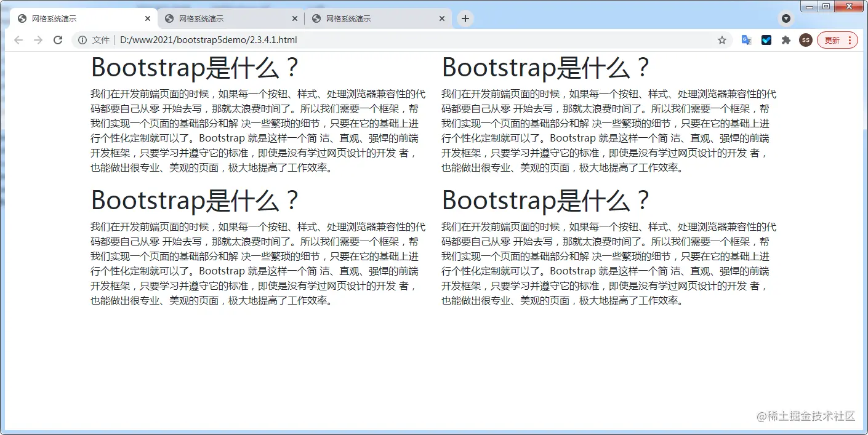Reload the current page
The width and height of the screenshot is (868, 435).
[58, 40]
